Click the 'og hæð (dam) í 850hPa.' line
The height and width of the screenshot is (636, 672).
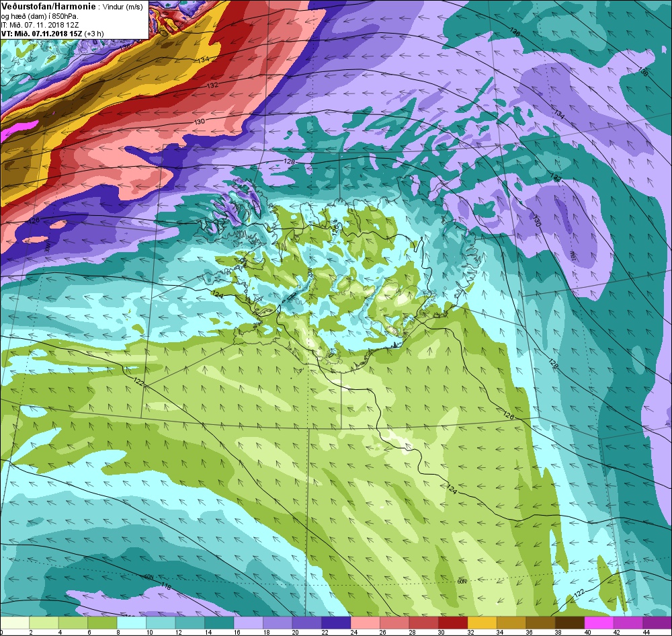coord(40,16)
